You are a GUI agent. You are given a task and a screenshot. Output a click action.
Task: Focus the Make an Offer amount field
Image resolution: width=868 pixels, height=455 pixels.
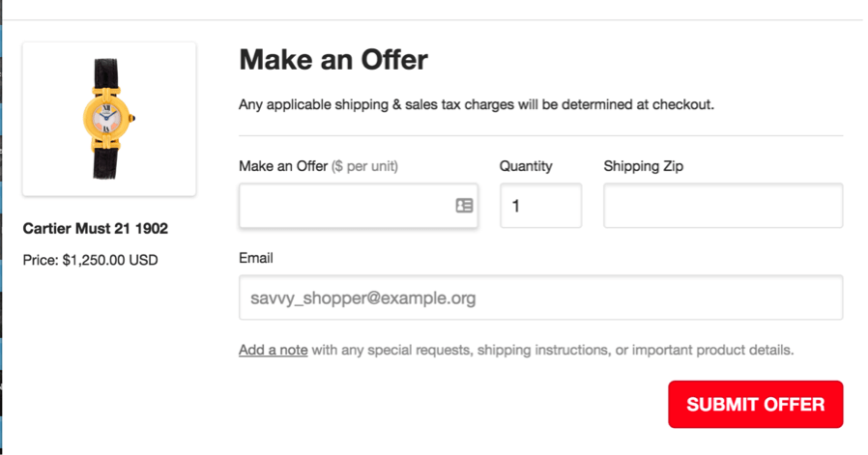point(359,206)
